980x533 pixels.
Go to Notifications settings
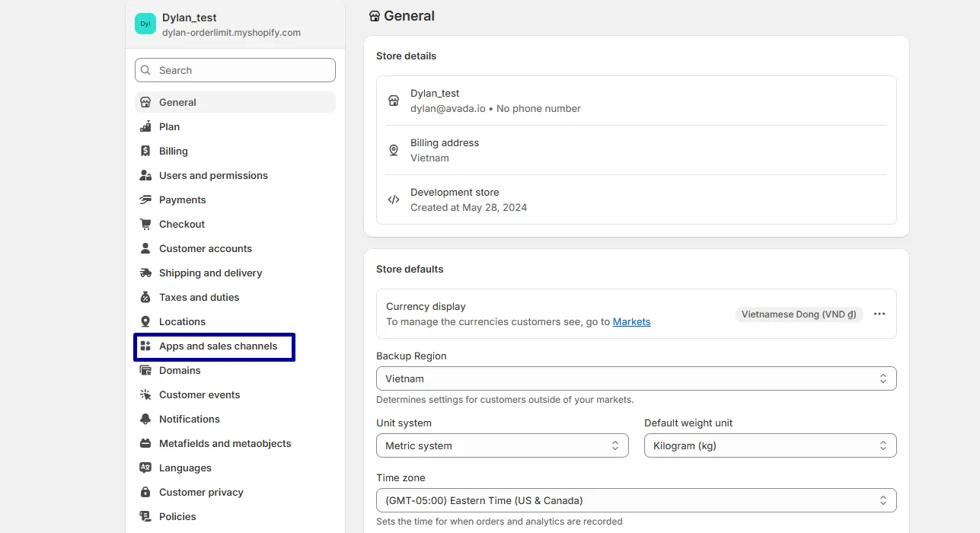235,419
